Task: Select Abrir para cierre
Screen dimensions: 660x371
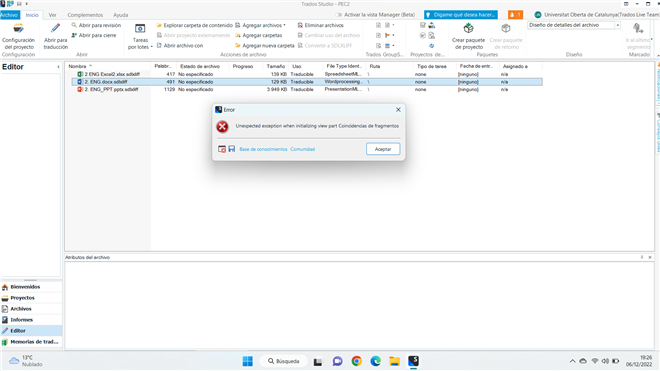Action: 93,35
